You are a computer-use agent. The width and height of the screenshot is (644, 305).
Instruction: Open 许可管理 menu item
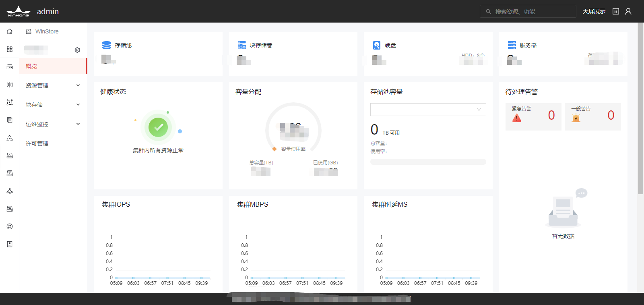tap(53, 143)
